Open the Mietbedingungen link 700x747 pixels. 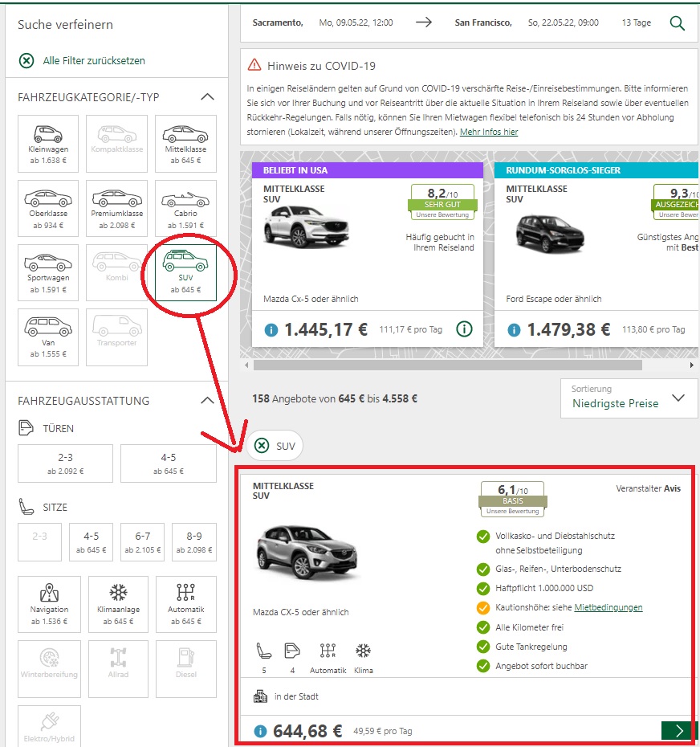(608, 607)
